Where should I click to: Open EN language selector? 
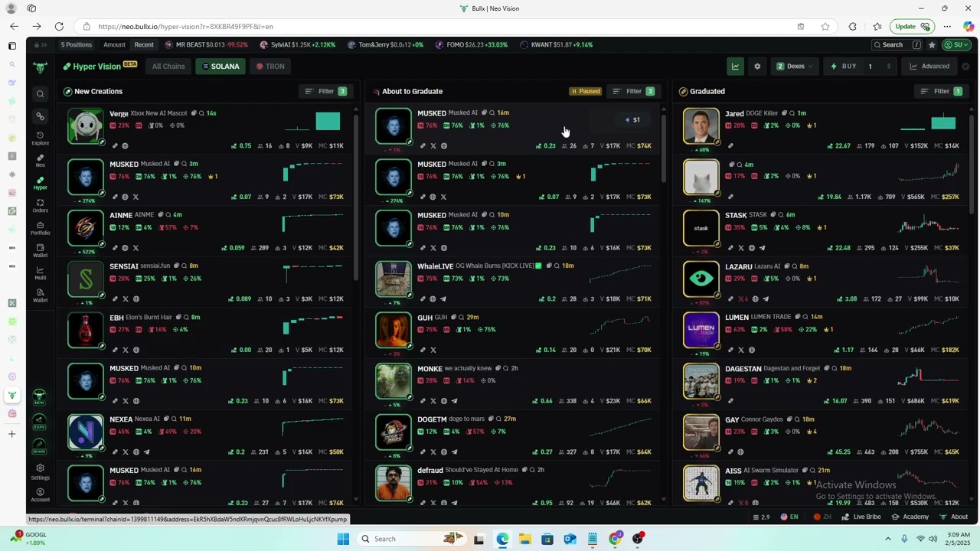point(789,517)
